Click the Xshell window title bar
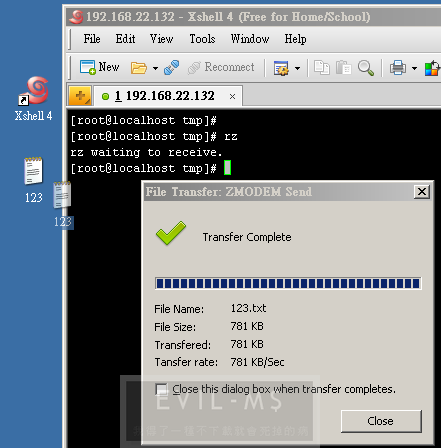This screenshot has width=441, height=448. coord(253,17)
